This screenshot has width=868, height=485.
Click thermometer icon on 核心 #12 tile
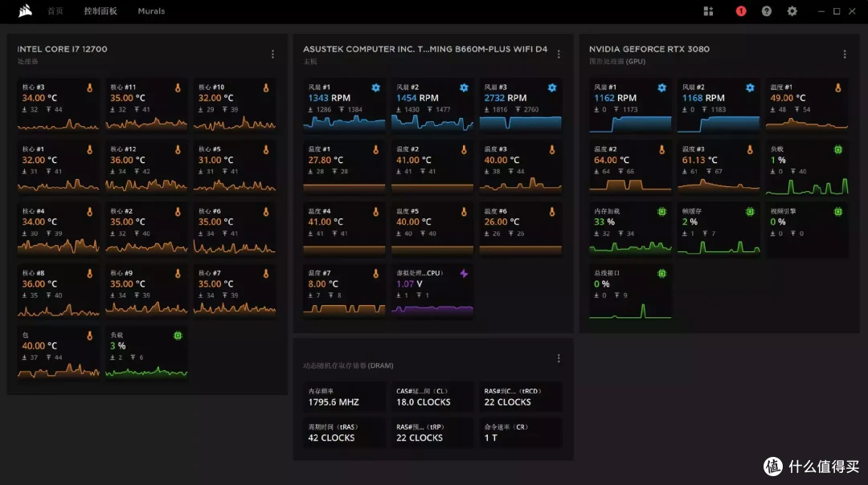point(178,149)
